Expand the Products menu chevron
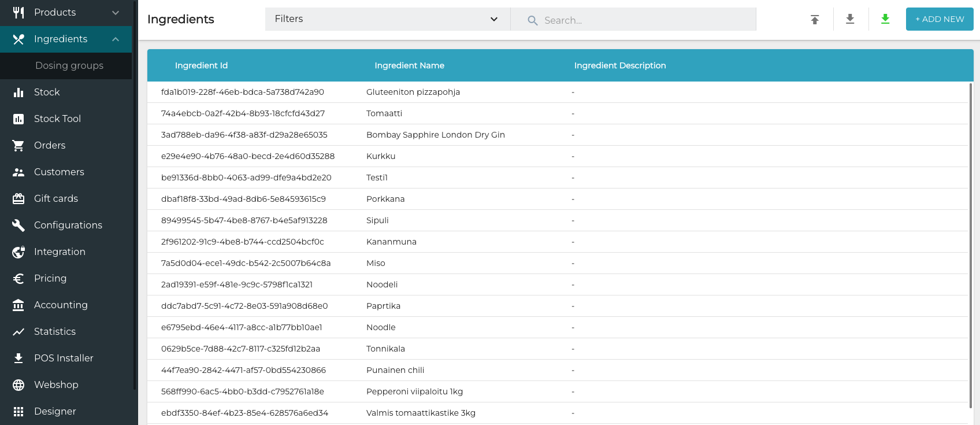Viewport: 980px width, 425px height. coord(116,13)
